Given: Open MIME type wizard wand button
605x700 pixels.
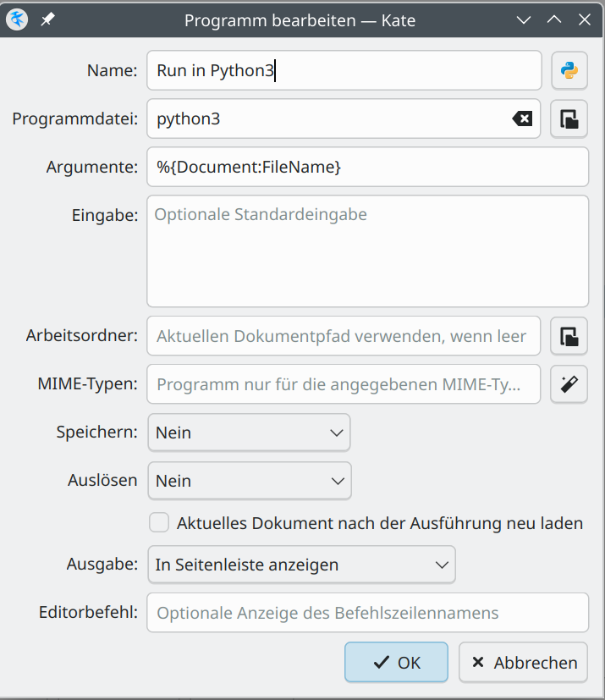Looking at the screenshot, I should coord(569,384).
